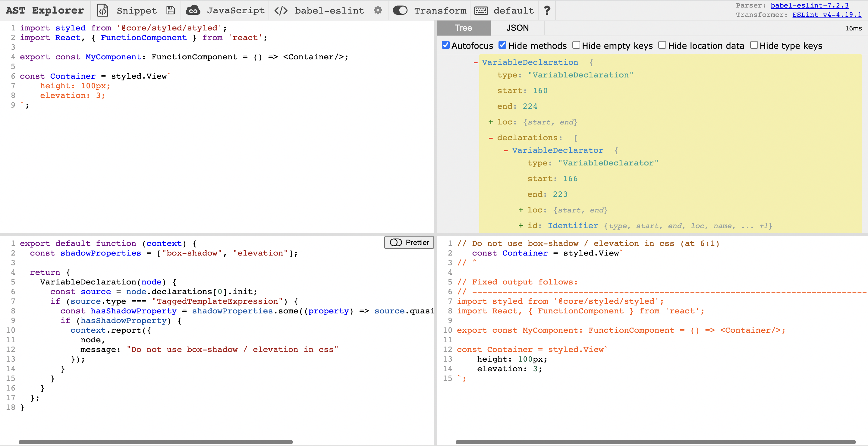
Task: Select the Tree tab
Action: [463, 28]
